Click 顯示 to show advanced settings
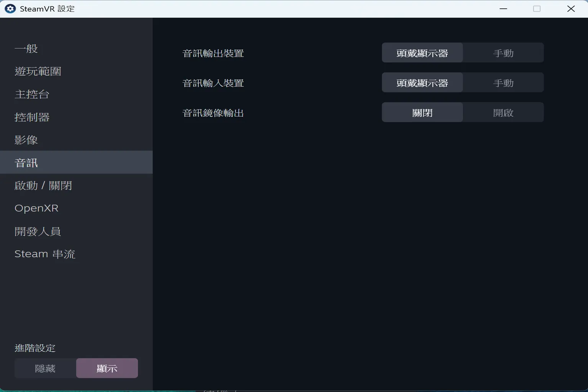Viewport: 588px width, 392px height. (107, 368)
